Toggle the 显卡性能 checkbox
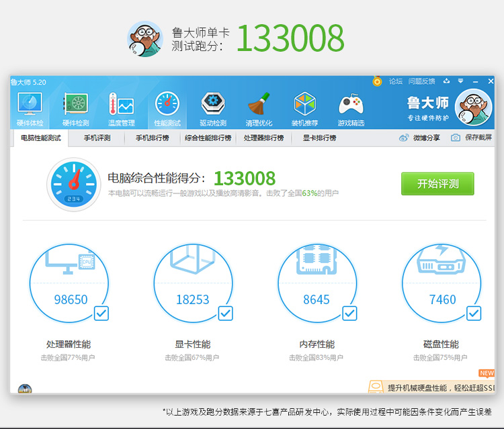The width and height of the screenshot is (504, 429). coord(225,314)
